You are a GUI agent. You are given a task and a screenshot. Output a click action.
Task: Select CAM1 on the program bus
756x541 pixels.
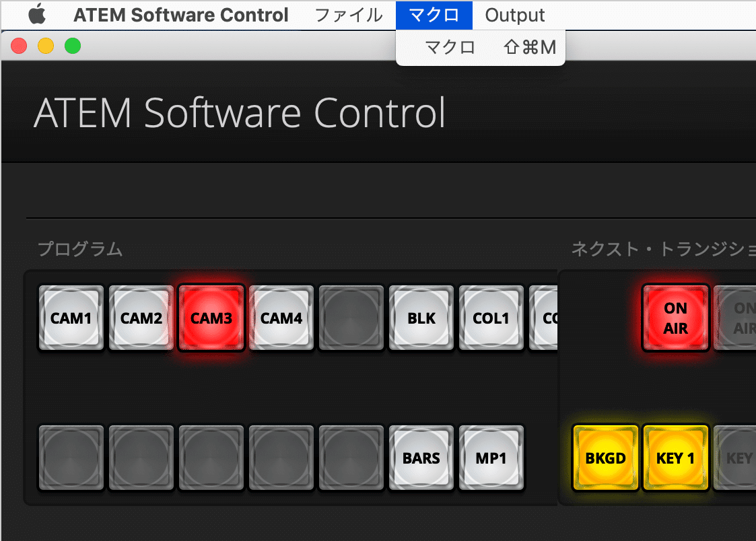pos(71,318)
